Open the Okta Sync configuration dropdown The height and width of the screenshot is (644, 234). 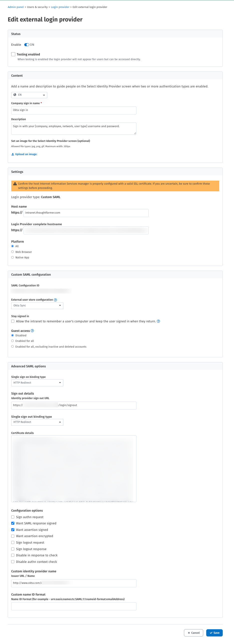[x=37, y=305]
